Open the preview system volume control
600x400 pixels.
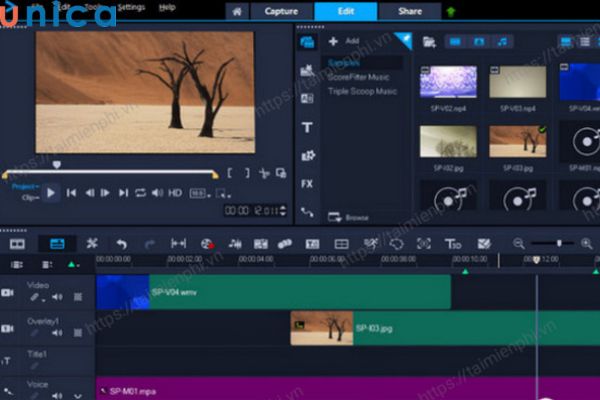157,193
